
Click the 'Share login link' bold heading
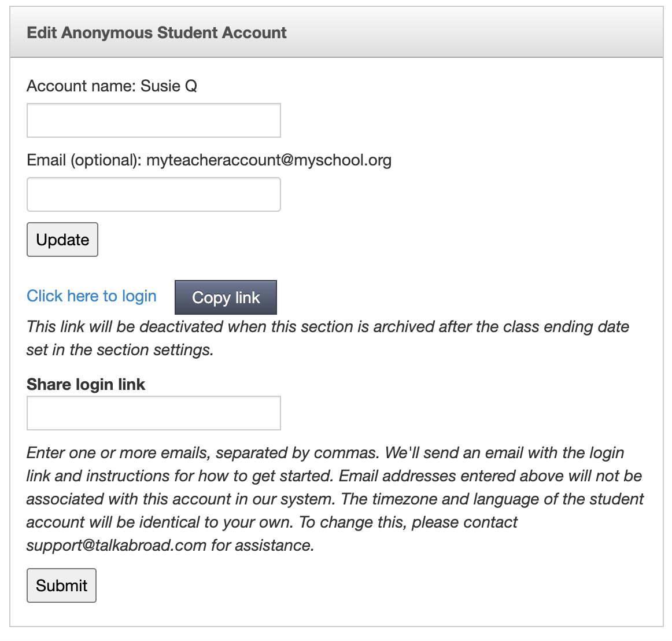pyautogui.click(x=86, y=385)
